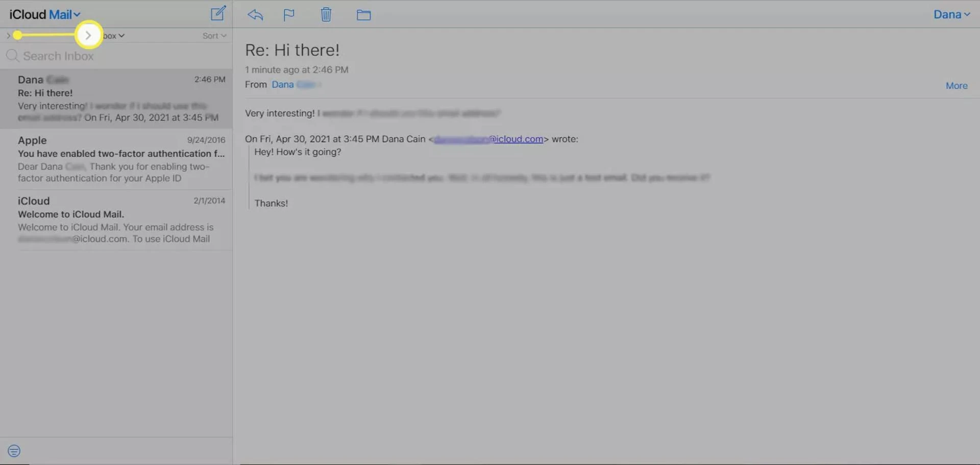980x465 pixels.
Task: Click the iCloud logo
Action: click(27, 14)
